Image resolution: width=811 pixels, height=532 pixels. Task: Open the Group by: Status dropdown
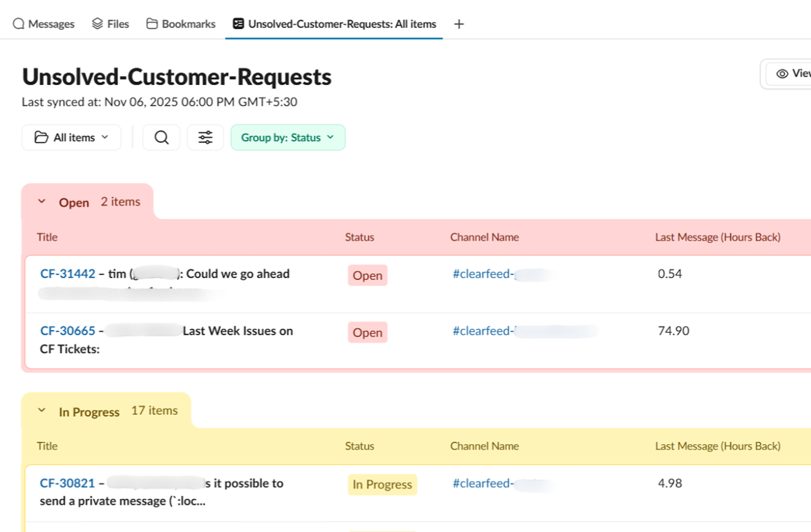point(287,137)
